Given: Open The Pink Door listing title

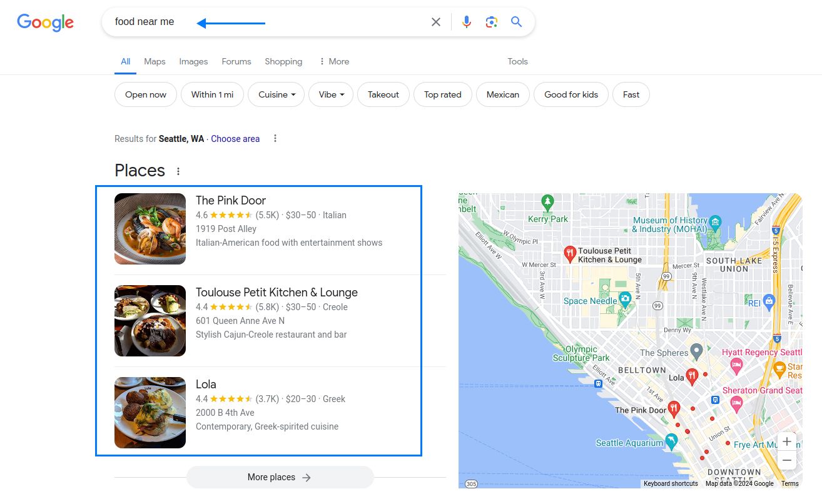Looking at the screenshot, I should click(x=231, y=200).
